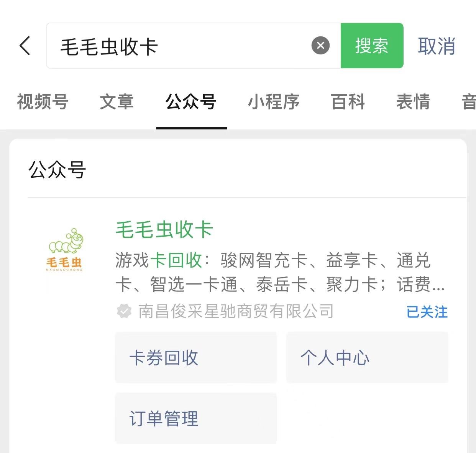Screen dimensions: 476x453
Task: Open the 文章 tab
Action: 117,102
